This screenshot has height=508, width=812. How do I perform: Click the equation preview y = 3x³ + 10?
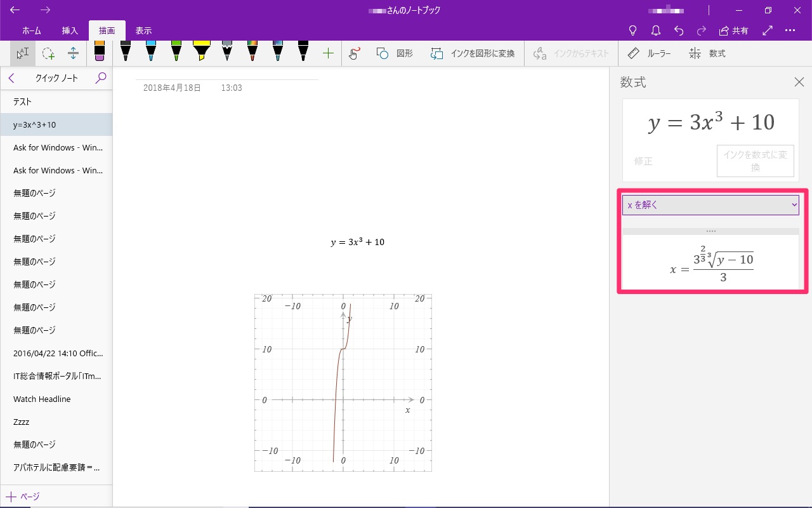coord(711,122)
